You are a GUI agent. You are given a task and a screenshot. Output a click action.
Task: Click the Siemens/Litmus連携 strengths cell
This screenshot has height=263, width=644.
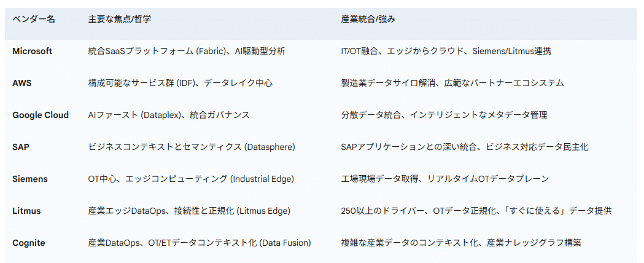(x=446, y=51)
